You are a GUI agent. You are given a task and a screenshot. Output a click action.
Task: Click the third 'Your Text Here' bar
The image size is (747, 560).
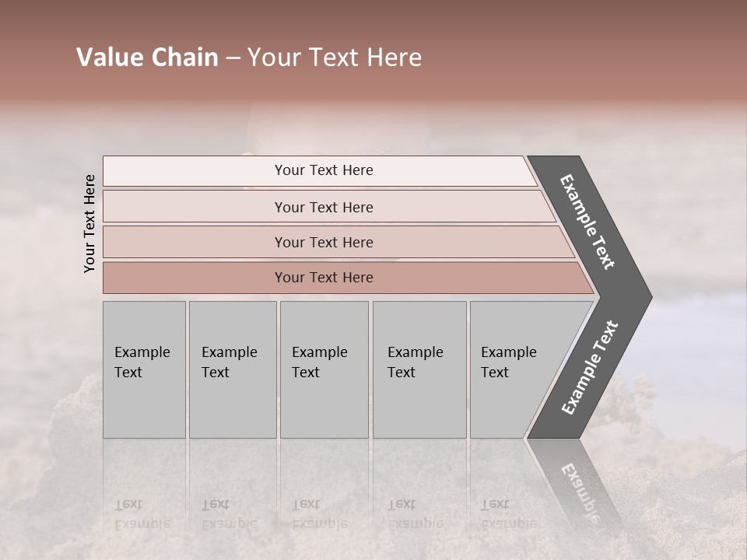pyautogui.click(x=324, y=243)
